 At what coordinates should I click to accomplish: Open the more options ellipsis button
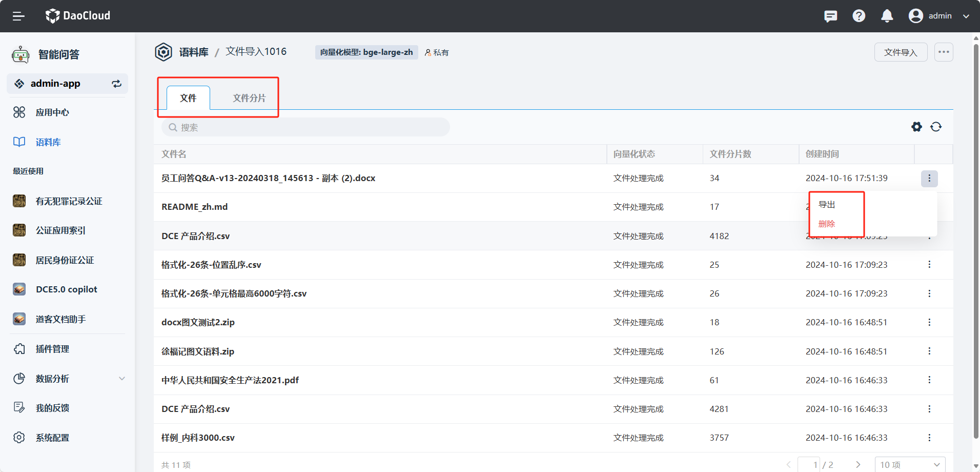[x=943, y=52]
